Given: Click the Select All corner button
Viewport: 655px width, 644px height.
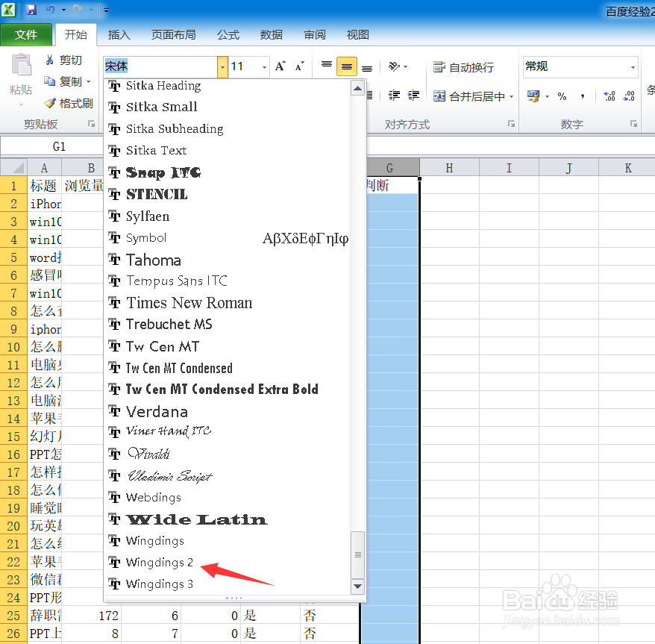Looking at the screenshot, I should 13,168.
